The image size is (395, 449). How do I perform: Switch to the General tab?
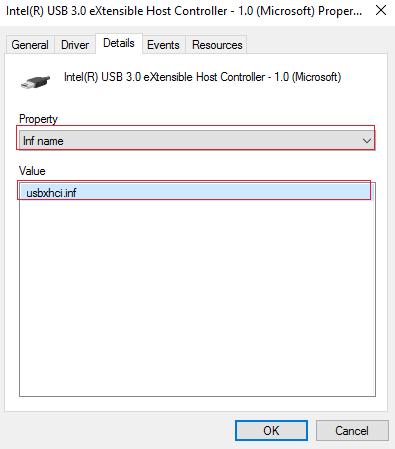tap(30, 45)
